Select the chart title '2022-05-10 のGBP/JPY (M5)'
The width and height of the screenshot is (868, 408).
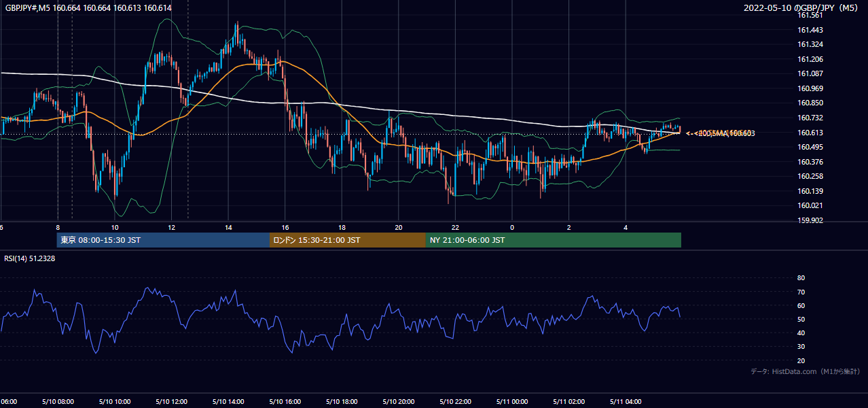(x=801, y=8)
